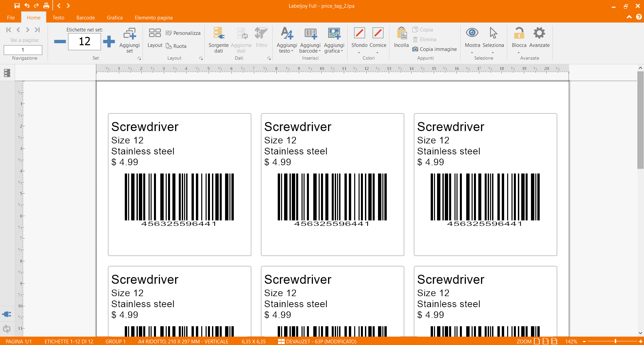This screenshot has width=644, height=345.
Task: Select zoom to label icon in status bar
Action: pyautogui.click(x=554, y=341)
